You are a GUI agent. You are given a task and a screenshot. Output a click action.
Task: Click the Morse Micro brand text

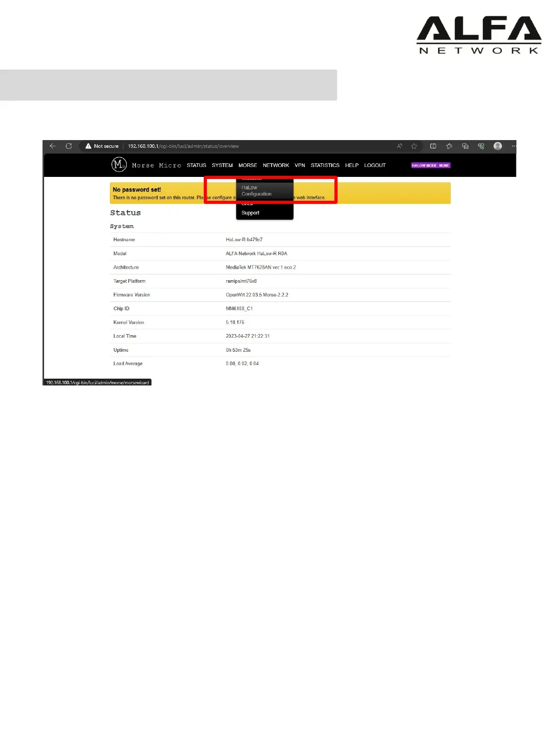(x=157, y=165)
